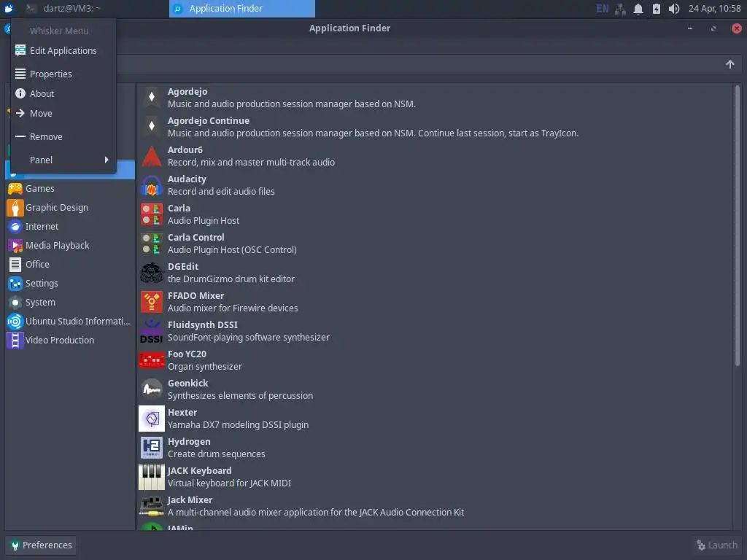Click 'Yamaha DX7 modeling DSSI plugin' description
The width and height of the screenshot is (747, 560).
(239, 425)
